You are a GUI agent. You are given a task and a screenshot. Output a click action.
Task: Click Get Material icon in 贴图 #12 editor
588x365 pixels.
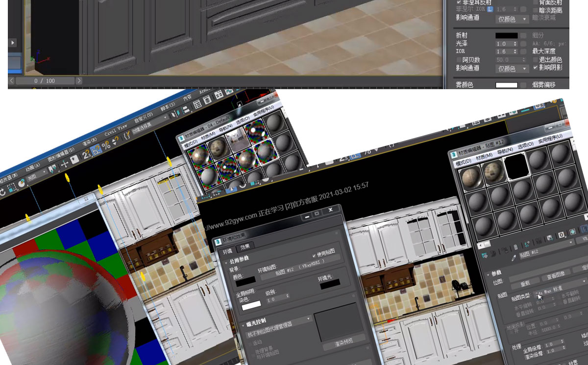(x=485, y=256)
